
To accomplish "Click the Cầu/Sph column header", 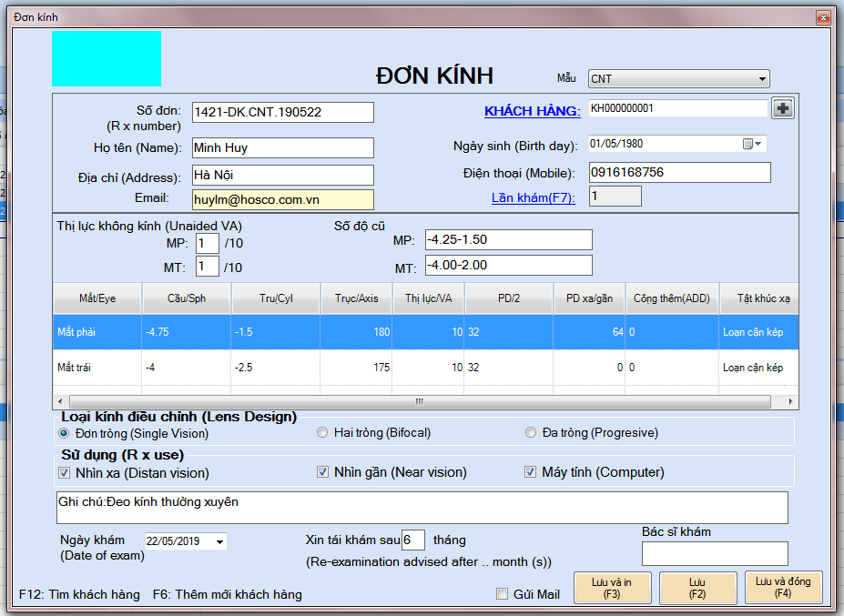I will click(x=187, y=298).
